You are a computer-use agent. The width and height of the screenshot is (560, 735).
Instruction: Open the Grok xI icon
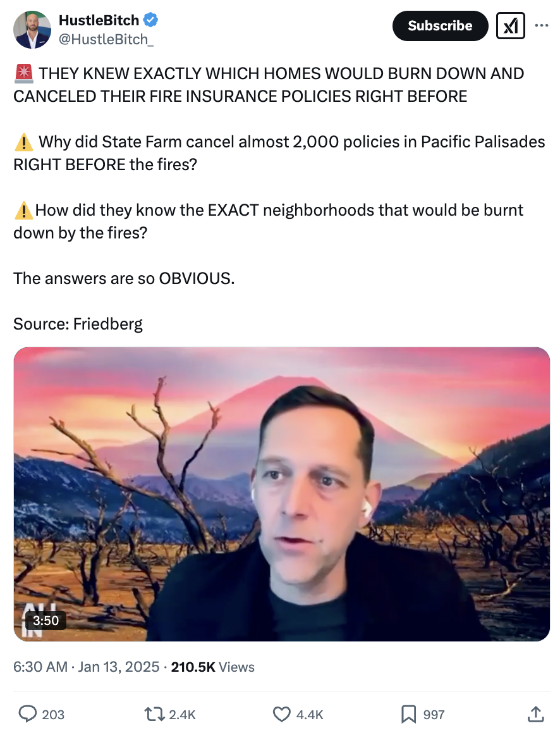click(510, 26)
